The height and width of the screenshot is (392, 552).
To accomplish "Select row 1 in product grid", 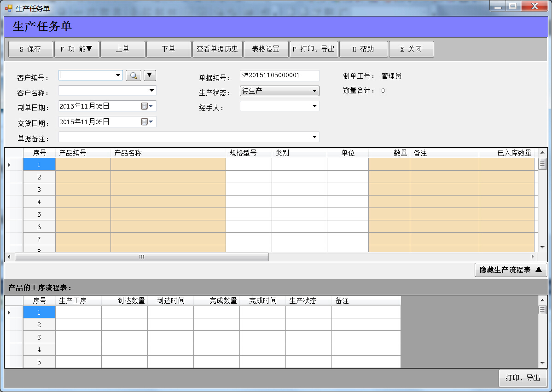I will tap(39, 165).
